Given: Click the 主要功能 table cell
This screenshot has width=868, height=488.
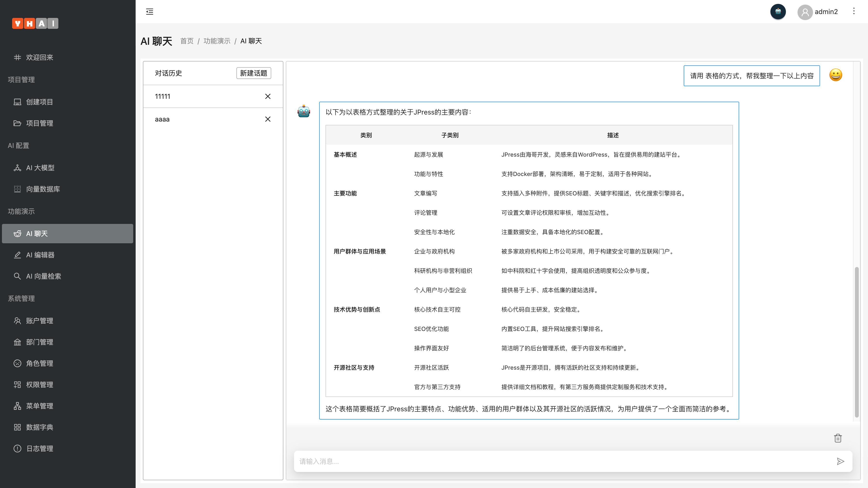Looking at the screenshot, I should click(345, 193).
